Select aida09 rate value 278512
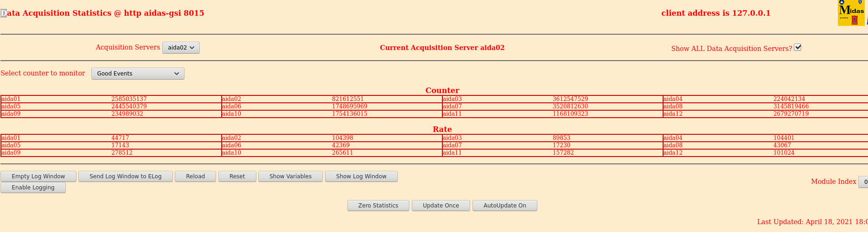The height and width of the screenshot is (232, 868). [x=122, y=153]
